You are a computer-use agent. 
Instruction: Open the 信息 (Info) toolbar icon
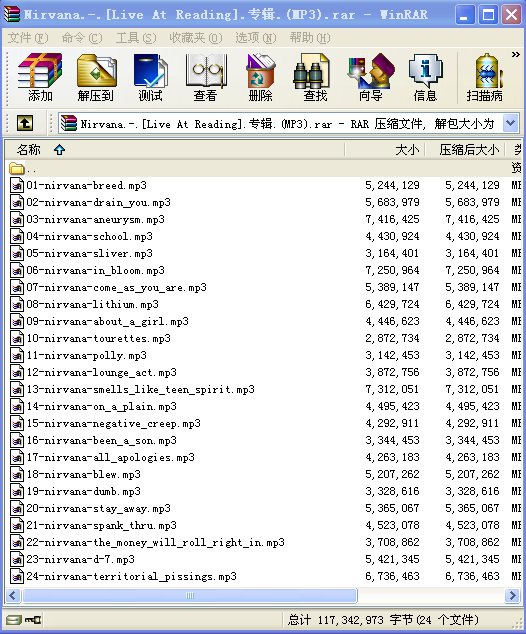click(425, 77)
